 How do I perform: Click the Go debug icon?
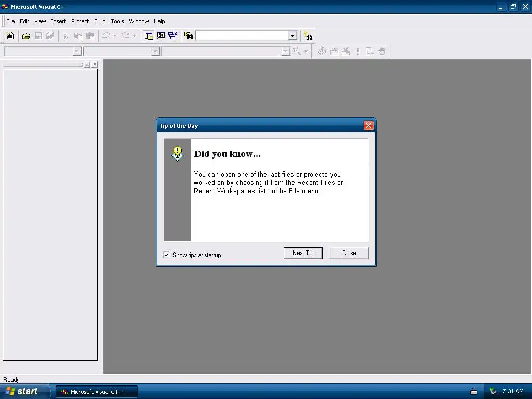(x=369, y=51)
